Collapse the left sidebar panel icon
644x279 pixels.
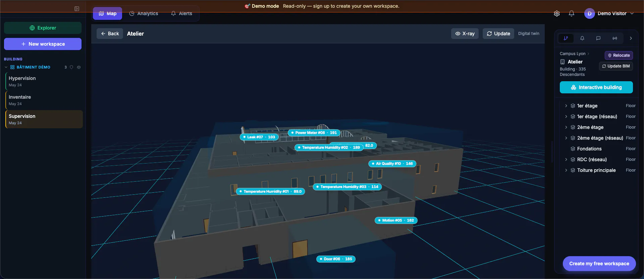(x=77, y=9)
